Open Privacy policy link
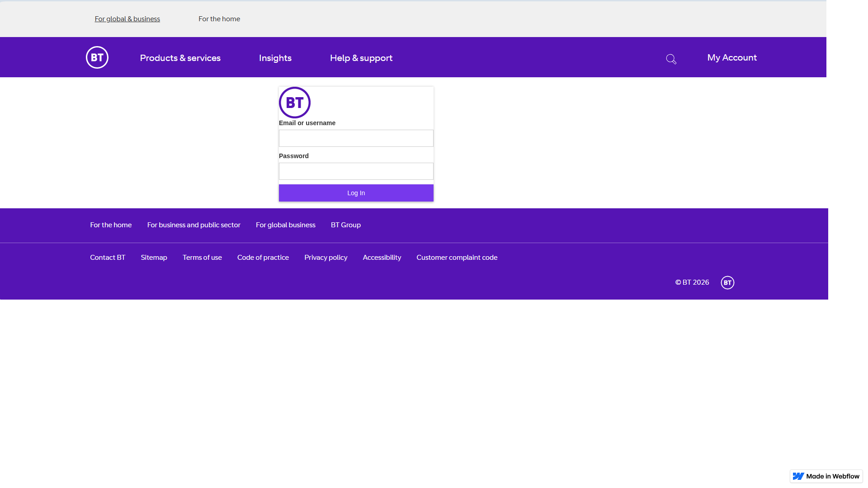Screen dimensions: 868x488 click(x=326, y=257)
